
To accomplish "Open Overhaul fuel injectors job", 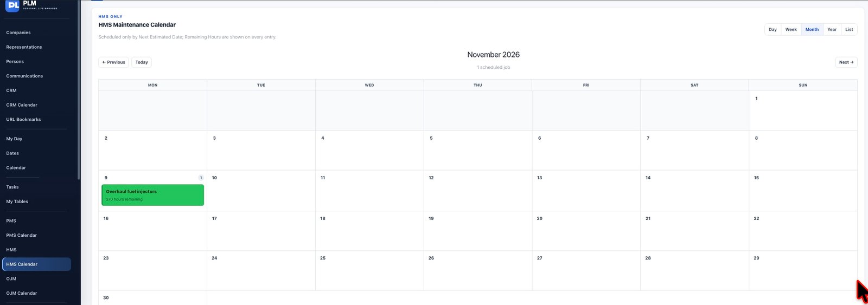I will [x=153, y=195].
